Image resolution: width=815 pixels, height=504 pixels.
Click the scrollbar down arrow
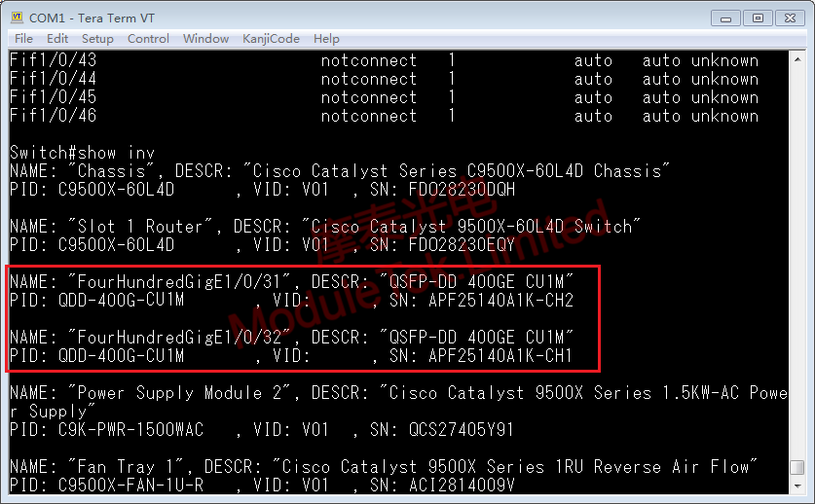(797, 486)
